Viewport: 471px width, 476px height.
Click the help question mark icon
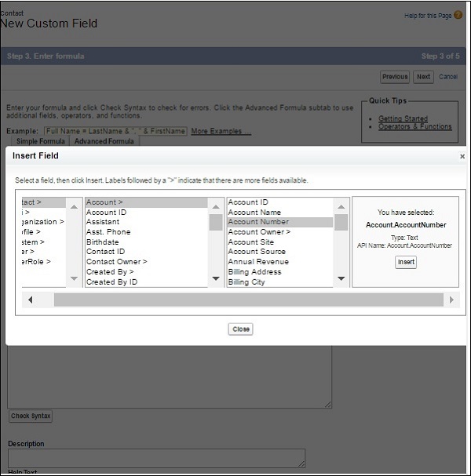click(x=458, y=15)
